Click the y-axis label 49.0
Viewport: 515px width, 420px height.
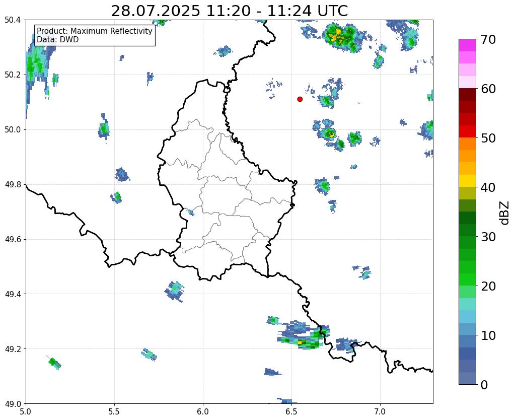click(13, 404)
